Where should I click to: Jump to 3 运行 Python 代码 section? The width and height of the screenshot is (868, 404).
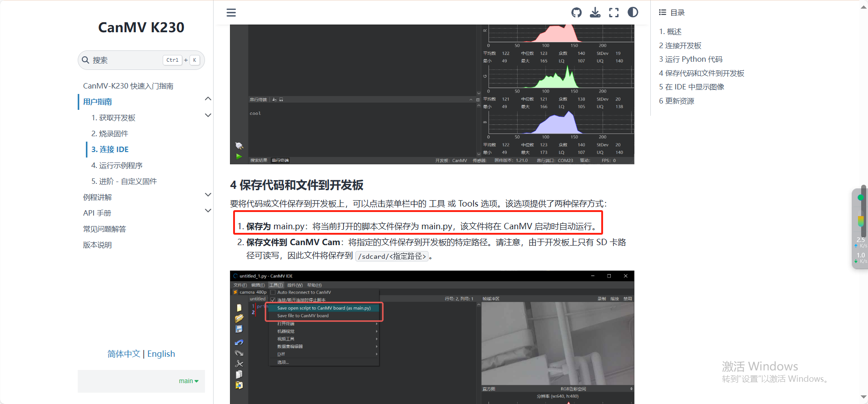pos(691,59)
